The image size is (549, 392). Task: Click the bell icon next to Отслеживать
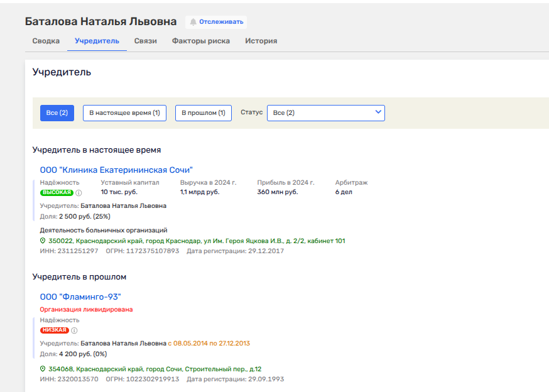pos(193,22)
